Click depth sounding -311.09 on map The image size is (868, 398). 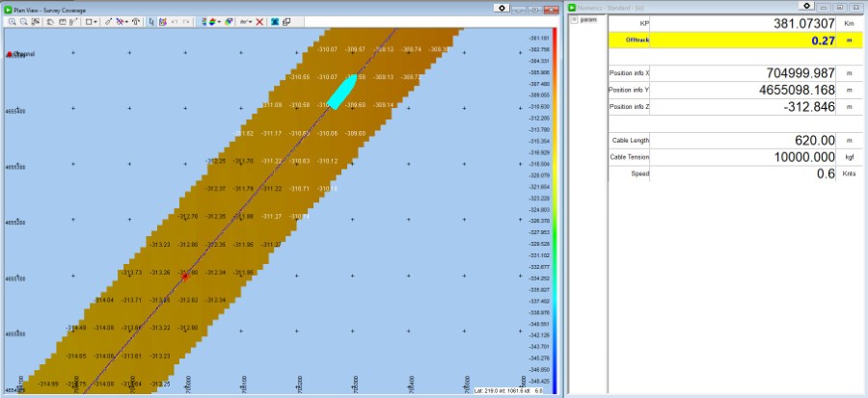(x=271, y=105)
